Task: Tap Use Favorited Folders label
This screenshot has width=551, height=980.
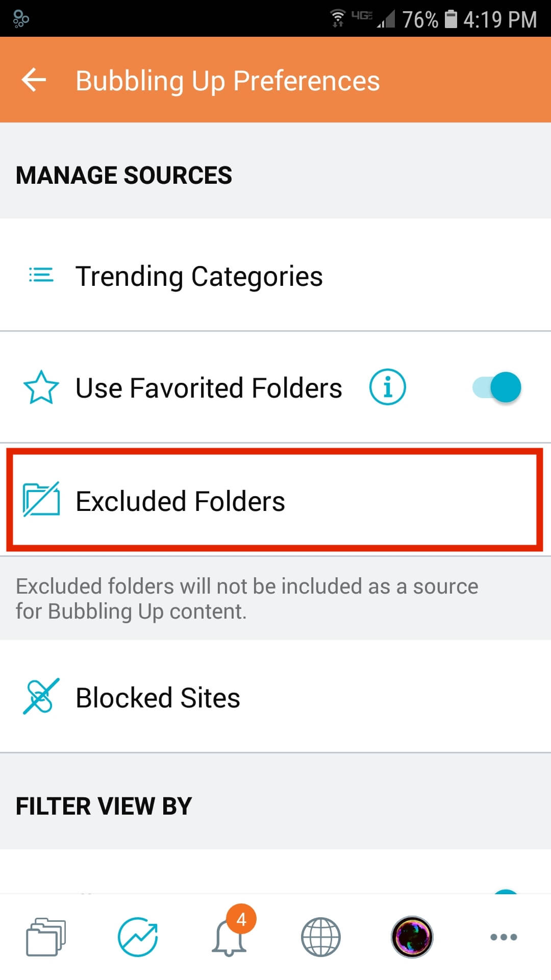Action: point(209,387)
